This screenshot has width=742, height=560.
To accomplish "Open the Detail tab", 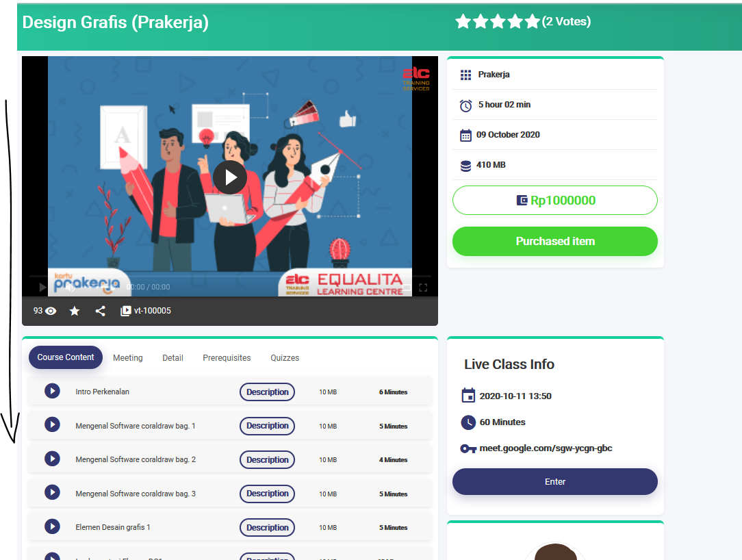I will [172, 357].
